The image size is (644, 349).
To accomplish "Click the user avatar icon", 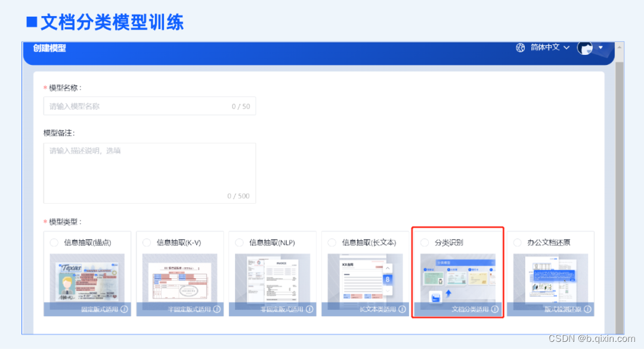I will [585, 48].
